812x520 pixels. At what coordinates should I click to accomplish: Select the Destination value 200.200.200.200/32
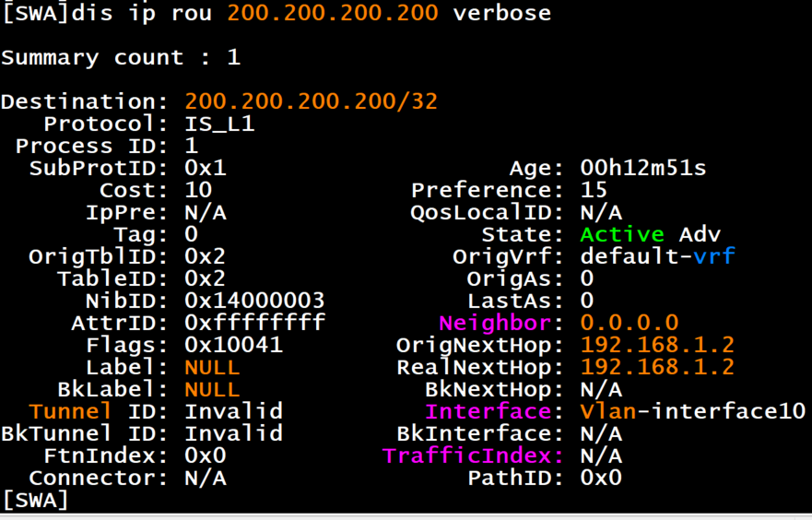[x=312, y=101]
